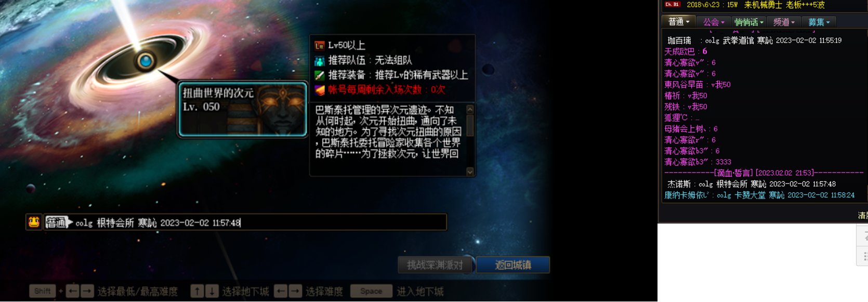
Task: Open the 募集 recruit tab
Action: [819, 22]
